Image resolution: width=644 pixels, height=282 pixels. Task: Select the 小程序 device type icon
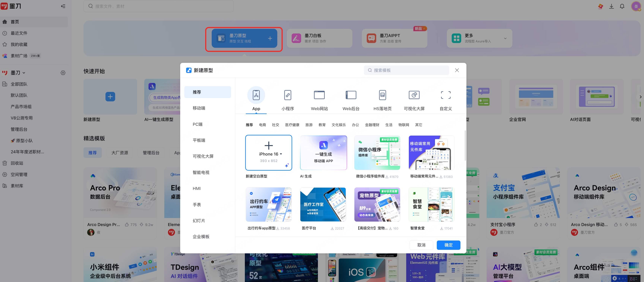coord(288,95)
